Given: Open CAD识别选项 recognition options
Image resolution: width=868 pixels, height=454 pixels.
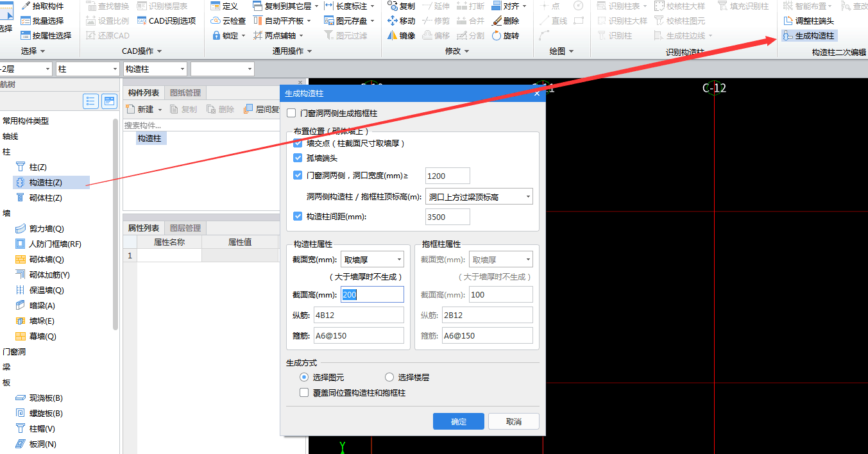Looking at the screenshot, I should pos(167,21).
